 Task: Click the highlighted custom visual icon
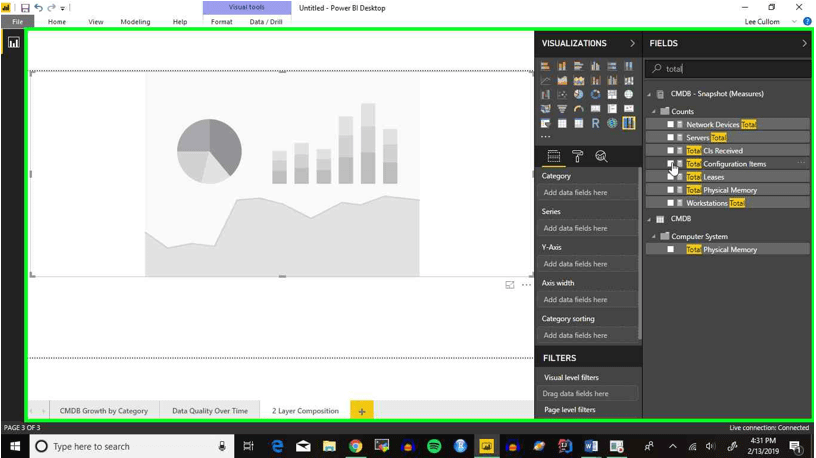[x=629, y=123]
